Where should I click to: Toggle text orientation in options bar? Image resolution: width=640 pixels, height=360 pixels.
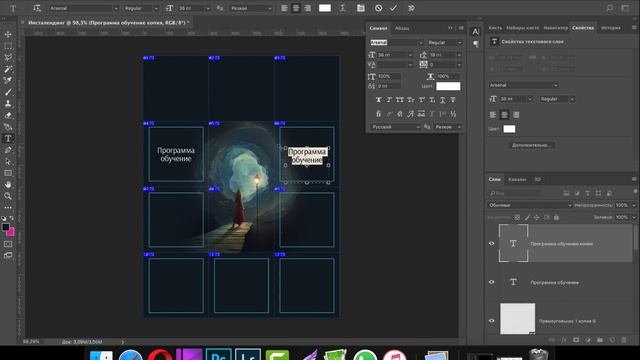coord(37,8)
